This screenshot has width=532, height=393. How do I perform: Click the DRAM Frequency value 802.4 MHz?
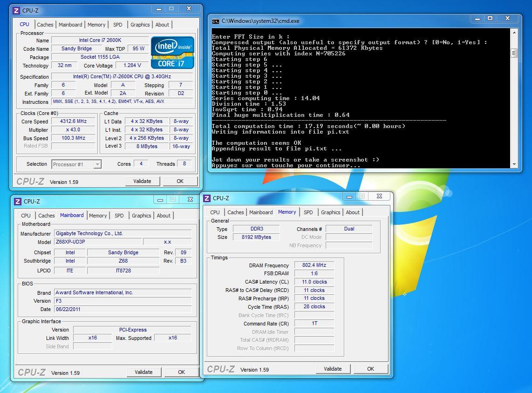pyautogui.click(x=314, y=265)
